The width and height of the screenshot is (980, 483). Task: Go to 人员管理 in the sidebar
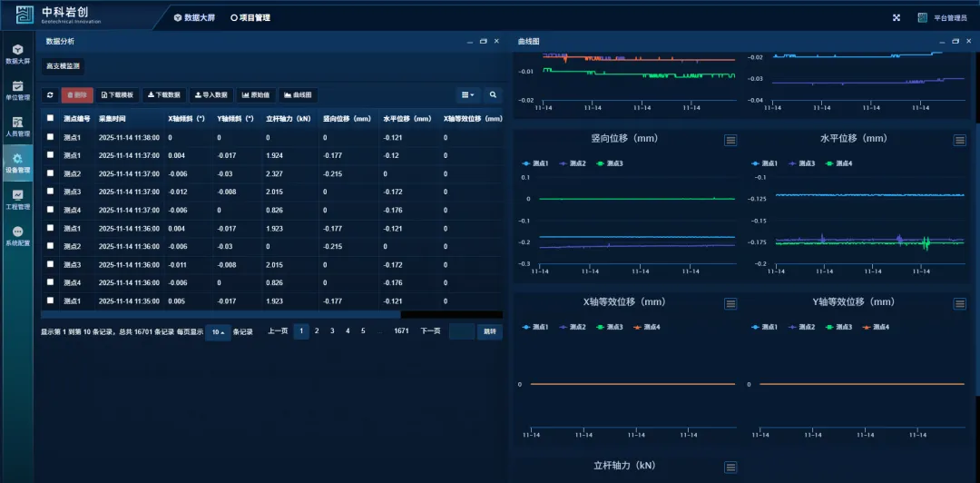click(17, 126)
